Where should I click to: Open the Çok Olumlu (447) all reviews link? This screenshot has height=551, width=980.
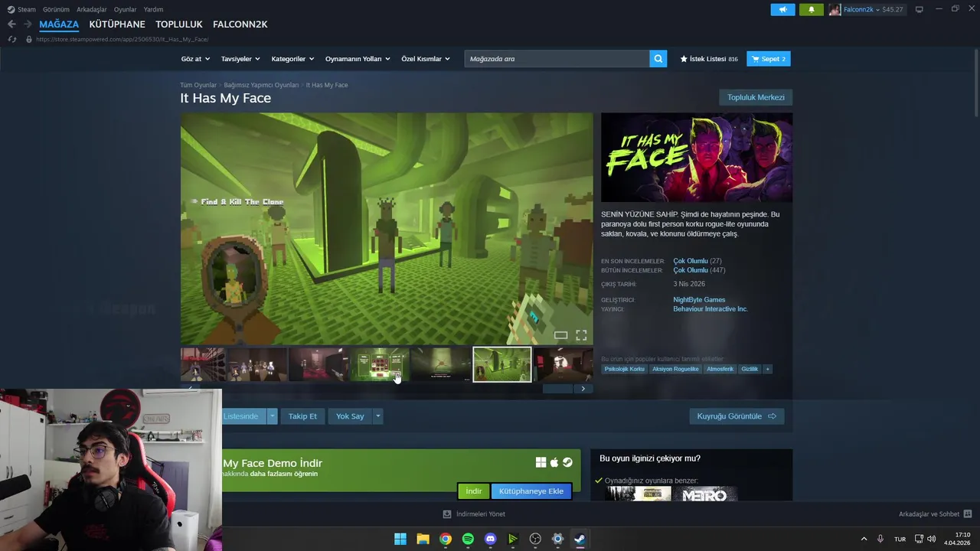coord(691,270)
